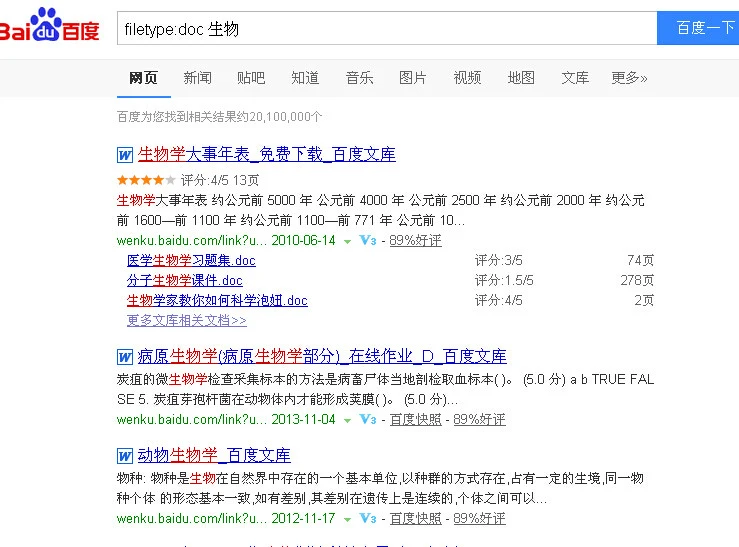The width and height of the screenshot is (739, 547).
Task: Click Word icon beside 病原生物学 result
Action: coord(125,357)
